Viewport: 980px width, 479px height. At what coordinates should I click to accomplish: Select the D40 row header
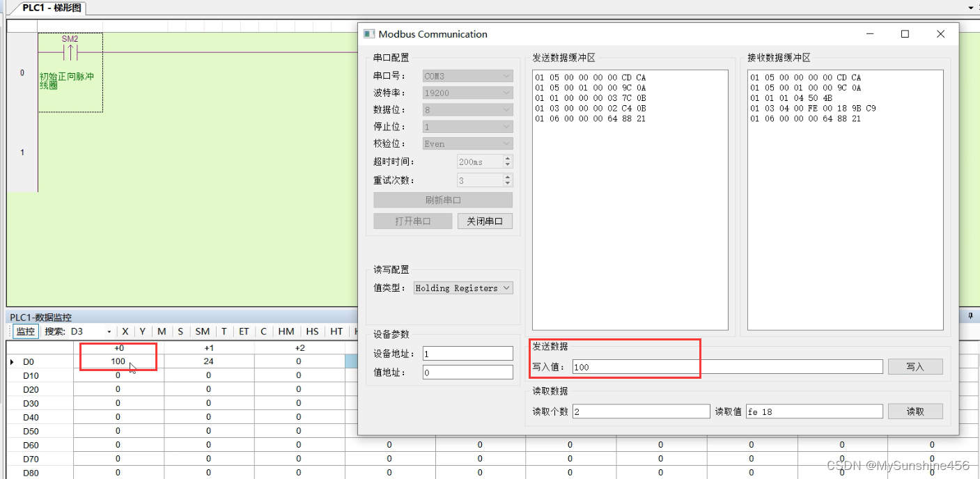click(x=40, y=417)
